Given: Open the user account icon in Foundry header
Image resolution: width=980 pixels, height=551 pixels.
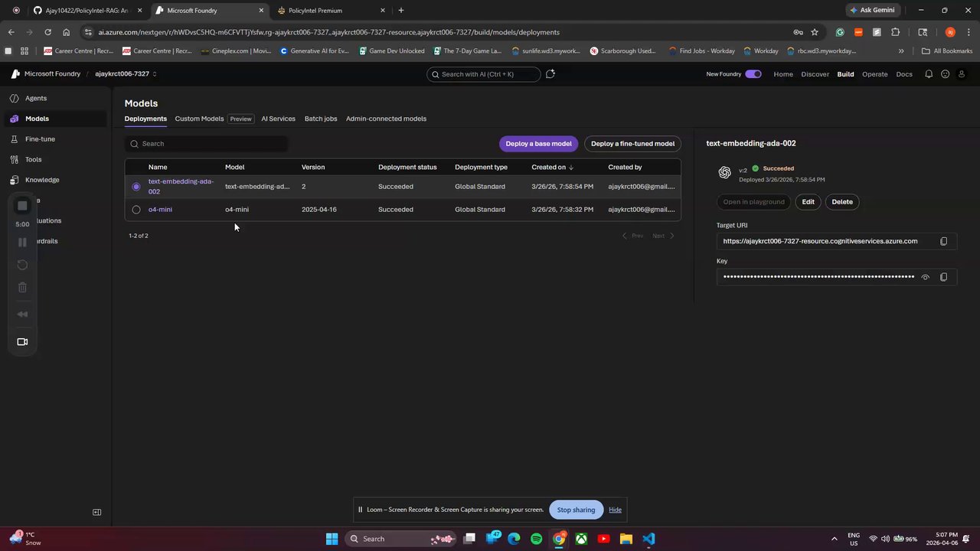Looking at the screenshot, I should point(962,74).
